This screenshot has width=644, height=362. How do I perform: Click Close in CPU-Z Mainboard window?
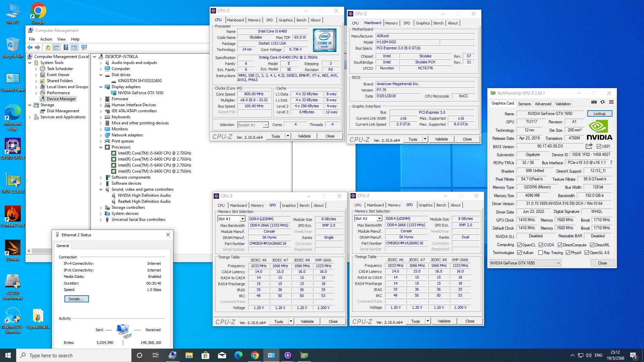pyautogui.click(x=467, y=139)
